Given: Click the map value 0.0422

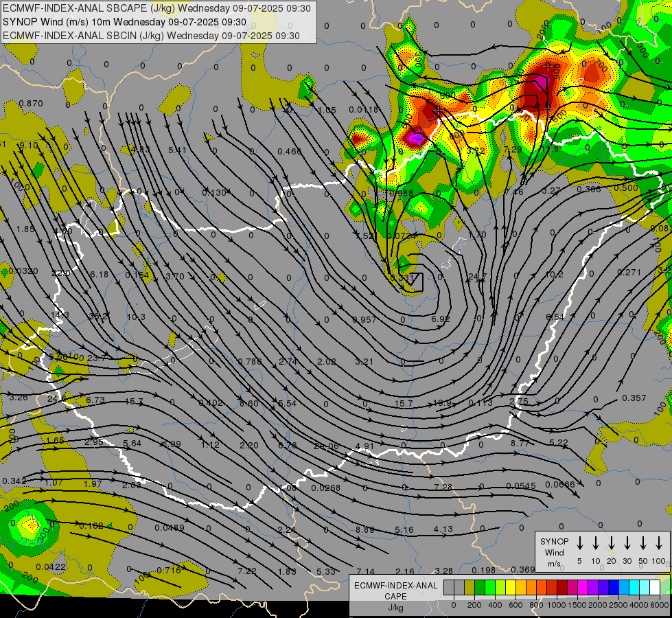Looking at the screenshot, I should [51, 567].
